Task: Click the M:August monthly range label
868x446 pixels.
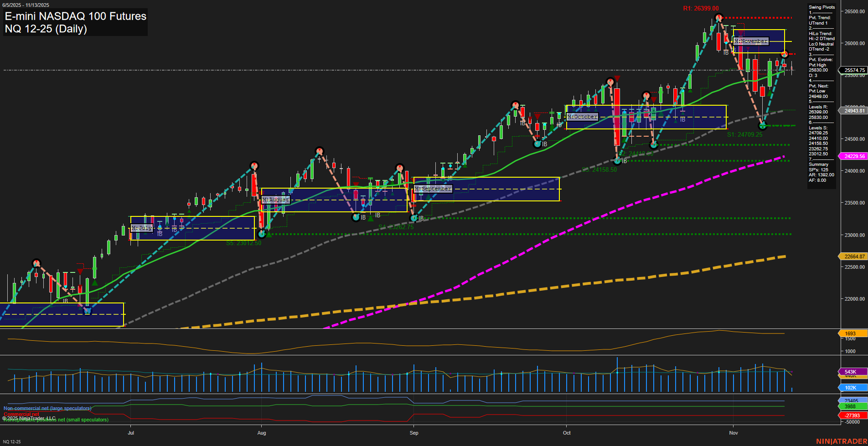Action: pos(275,200)
